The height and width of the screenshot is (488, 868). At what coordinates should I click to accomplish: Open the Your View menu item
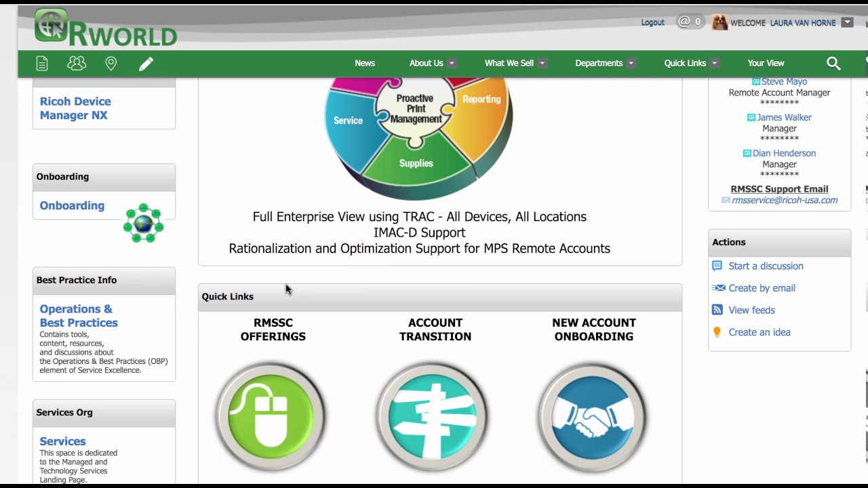click(766, 63)
